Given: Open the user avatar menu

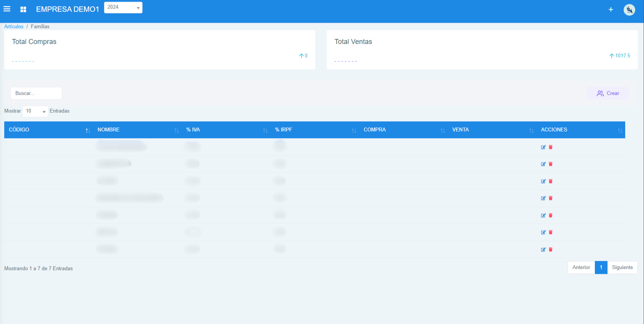Looking at the screenshot, I should coord(629,10).
